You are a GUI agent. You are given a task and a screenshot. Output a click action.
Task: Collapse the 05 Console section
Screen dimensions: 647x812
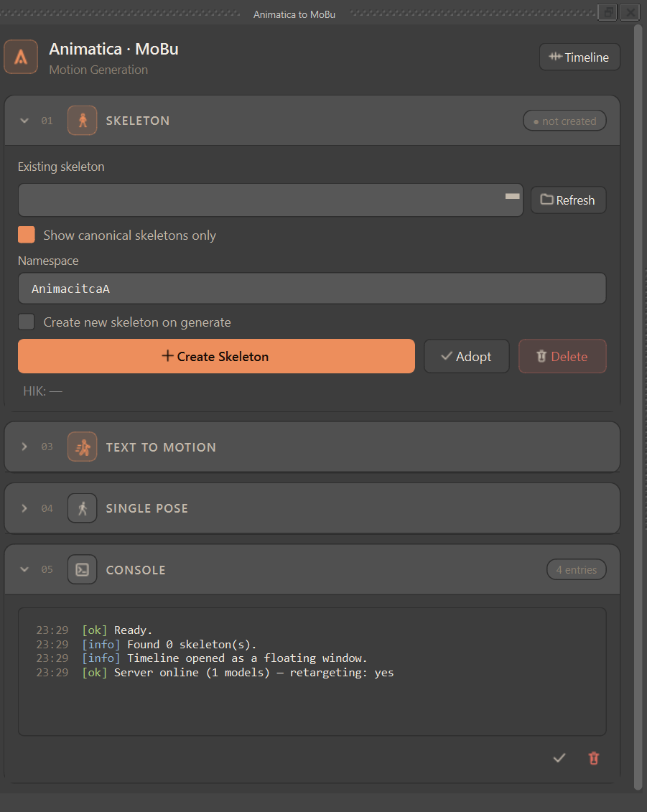24,569
